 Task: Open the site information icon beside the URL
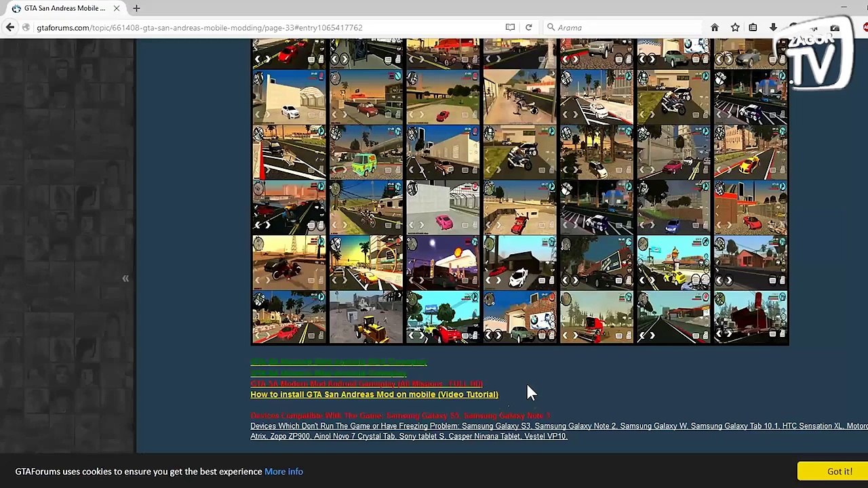click(x=26, y=28)
